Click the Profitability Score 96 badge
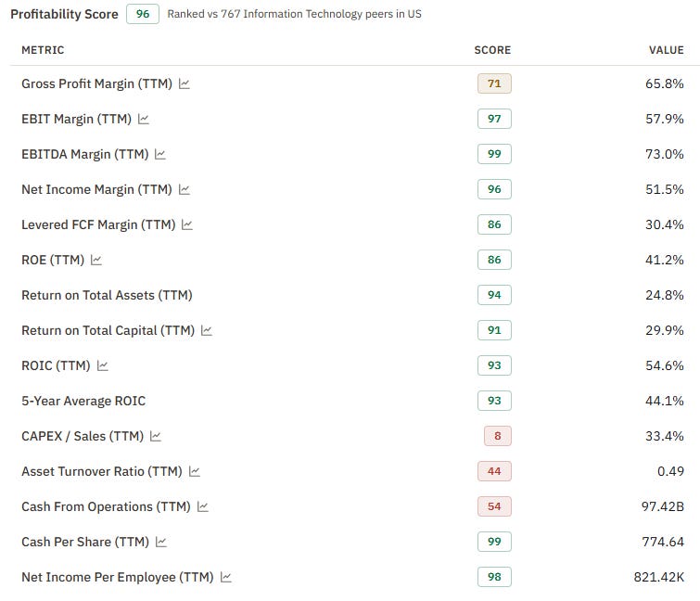Viewport: 700px width, 601px height. [x=143, y=14]
